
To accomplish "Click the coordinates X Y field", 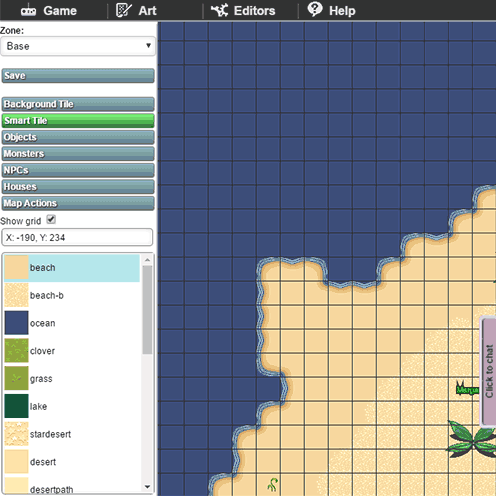I will pos(77,237).
